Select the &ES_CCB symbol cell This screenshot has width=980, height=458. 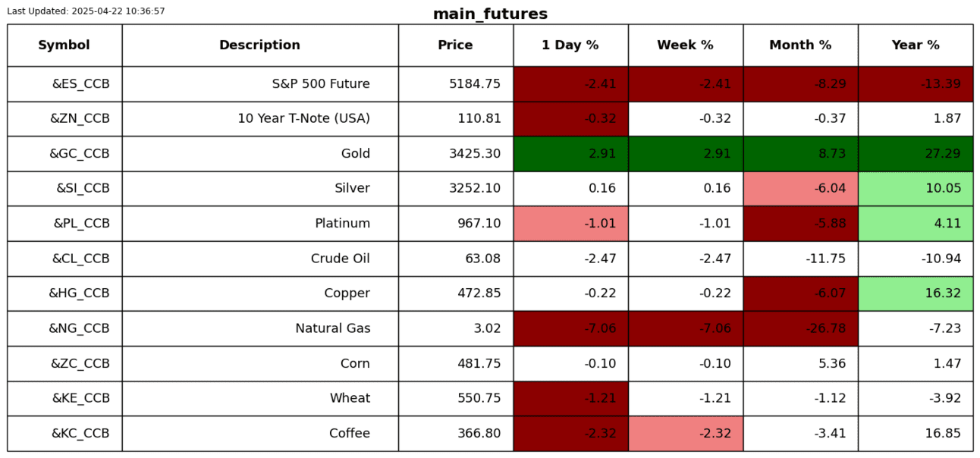[x=80, y=84]
